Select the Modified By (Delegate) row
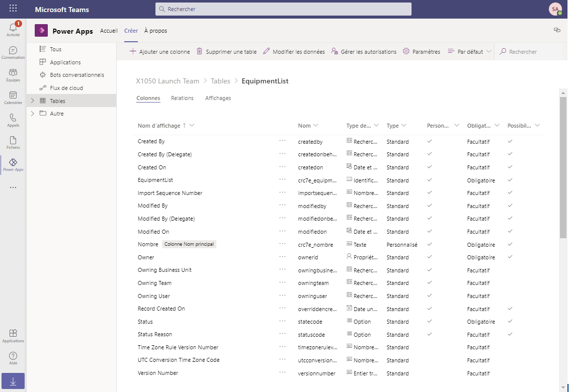This screenshot has height=392, width=569. click(338, 219)
